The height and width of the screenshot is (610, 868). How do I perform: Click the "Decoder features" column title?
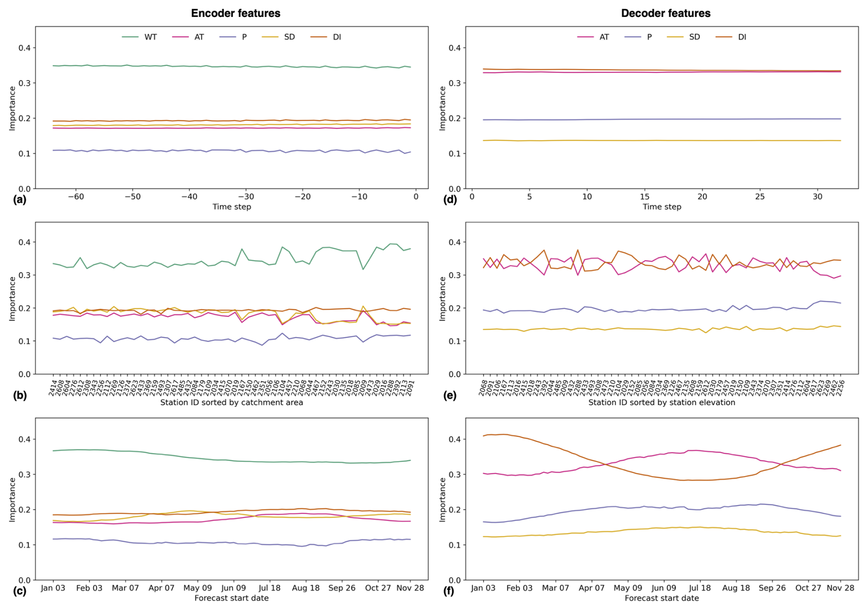[666, 13]
